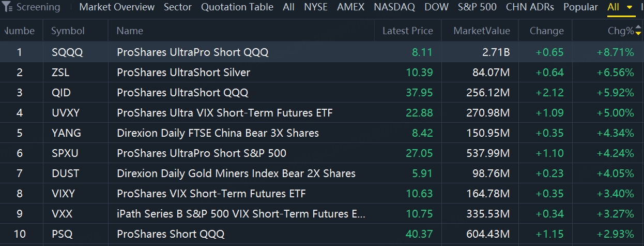Screen dimensions: 644x246
Task: Select the AMEX tab
Action: point(350,7)
